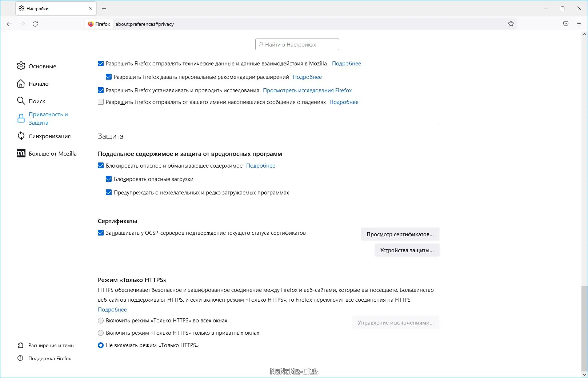Select HTTPS-only mode in all windows
This screenshot has height=378, width=588.
[101, 321]
